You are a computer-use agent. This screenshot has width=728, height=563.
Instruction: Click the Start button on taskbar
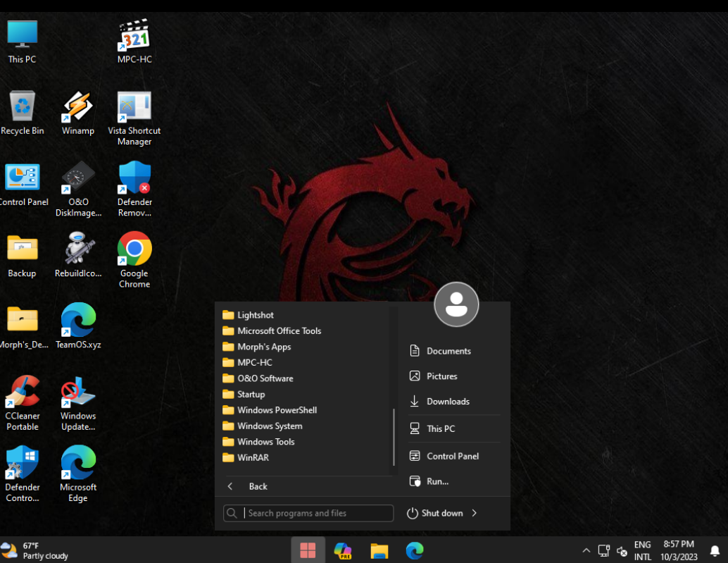tap(308, 550)
